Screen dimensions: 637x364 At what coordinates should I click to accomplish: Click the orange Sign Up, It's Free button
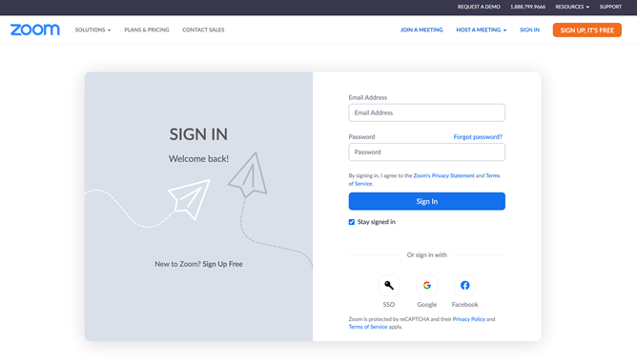click(x=587, y=30)
